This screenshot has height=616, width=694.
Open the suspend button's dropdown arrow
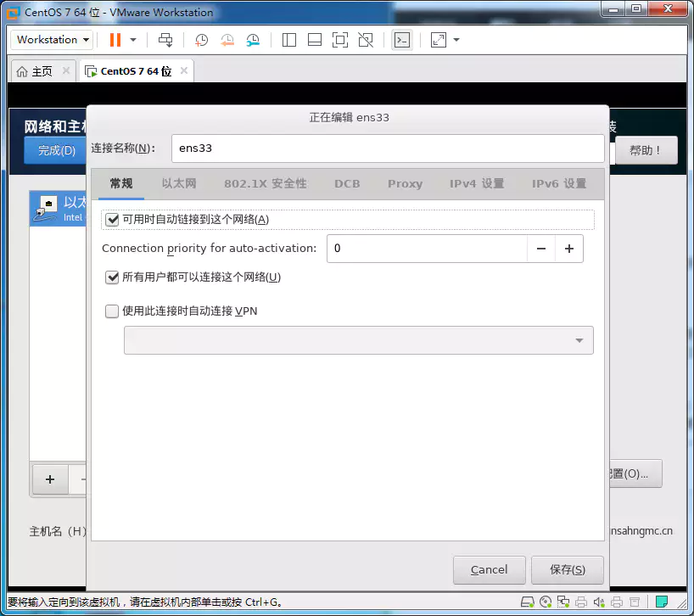click(x=132, y=40)
